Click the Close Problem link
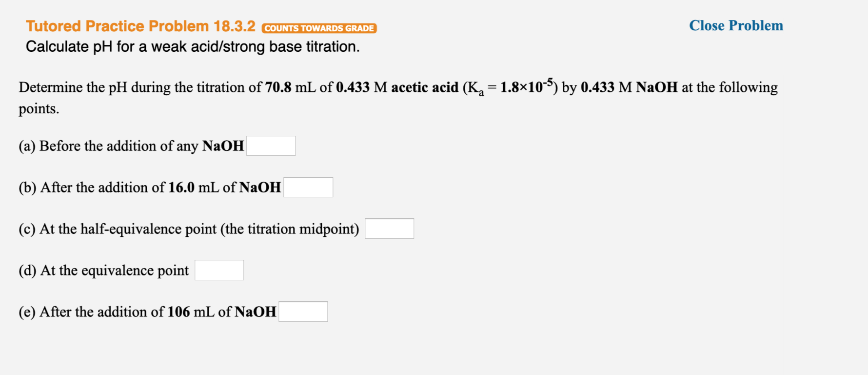Viewport: 868px width, 375px height. pos(735,26)
